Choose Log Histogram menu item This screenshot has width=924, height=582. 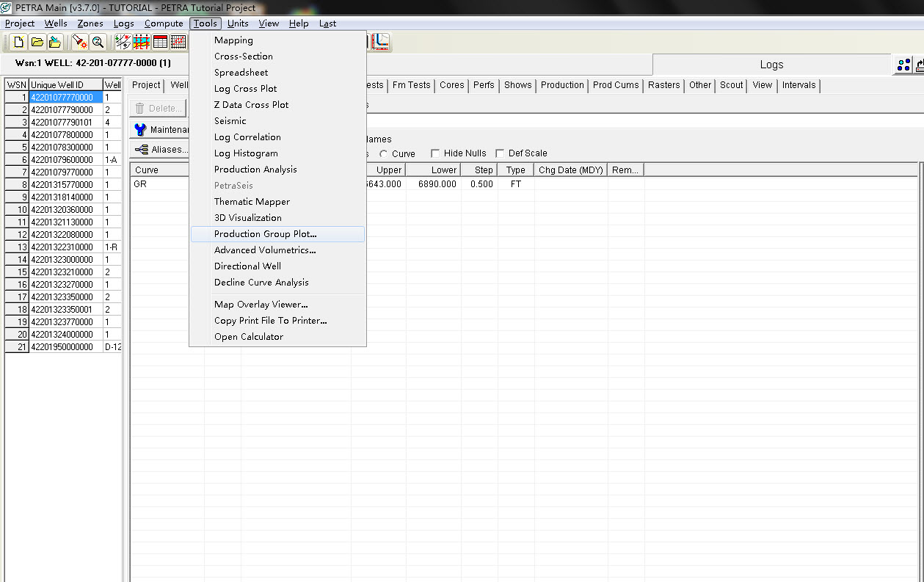[277, 153]
